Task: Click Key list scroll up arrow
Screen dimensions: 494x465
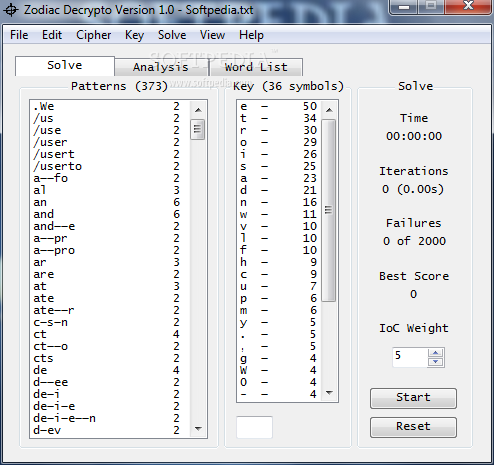Action: (x=329, y=110)
